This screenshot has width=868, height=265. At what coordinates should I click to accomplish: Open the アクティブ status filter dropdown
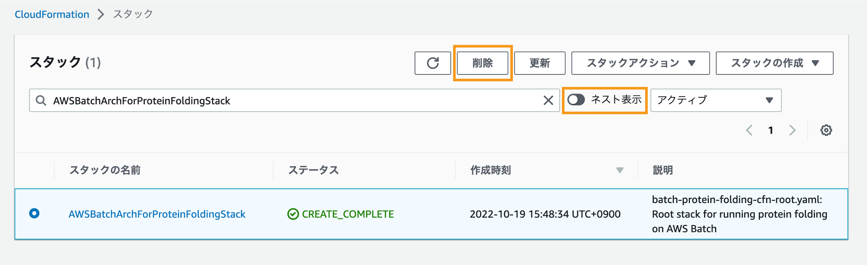716,100
